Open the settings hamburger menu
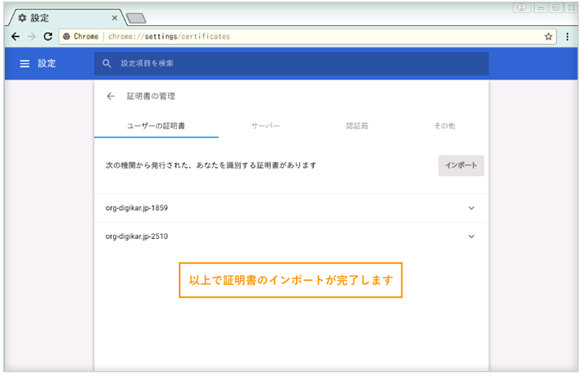This screenshot has height=377, width=582. tap(24, 63)
